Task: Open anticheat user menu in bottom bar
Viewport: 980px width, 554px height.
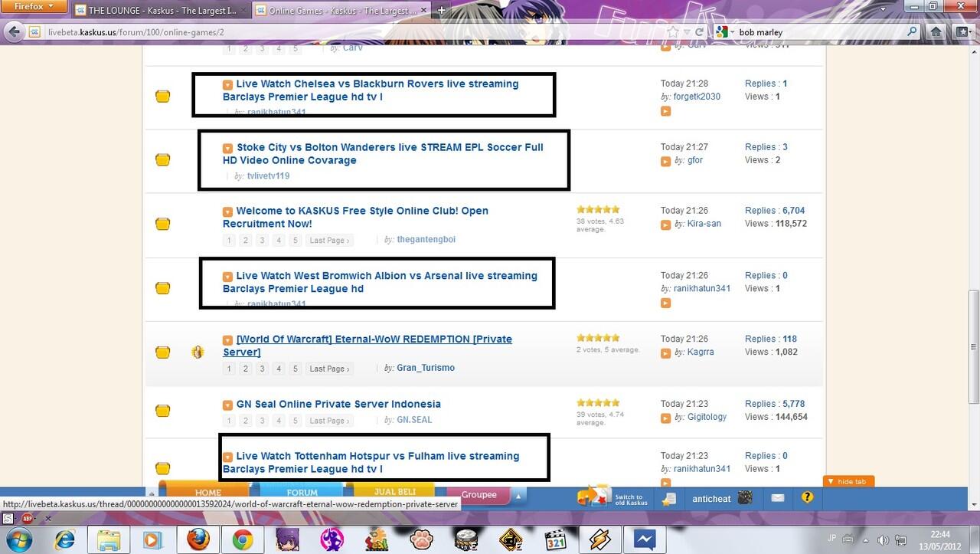Action: (721, 498)
